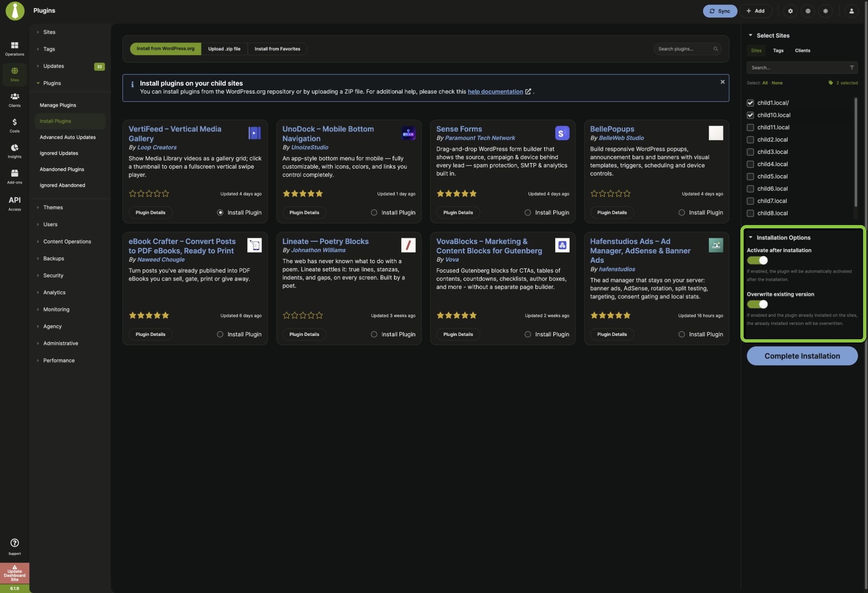Open Advanced Auto Updates submenu item
This screenshot has width=868, height=593.
[67, 137]
